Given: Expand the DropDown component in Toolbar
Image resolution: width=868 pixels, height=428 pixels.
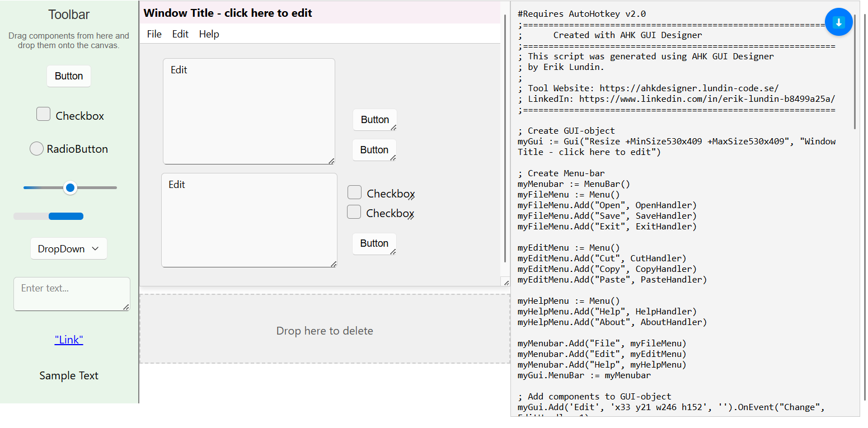Looking at the screenshot, I should pyautogui.click(x=69, y=249).
